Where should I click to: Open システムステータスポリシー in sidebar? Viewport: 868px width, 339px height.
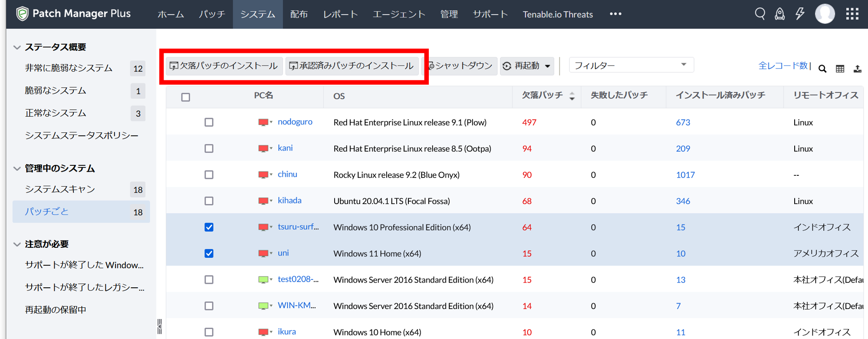pyautogui.click(x=82, y=136)
